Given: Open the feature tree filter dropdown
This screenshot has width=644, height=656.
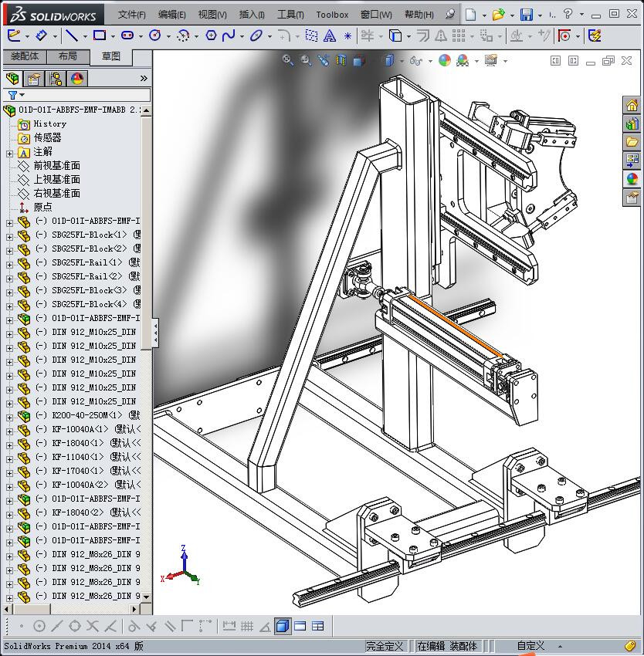Looking at the screenshot, I should pos(16,95).
